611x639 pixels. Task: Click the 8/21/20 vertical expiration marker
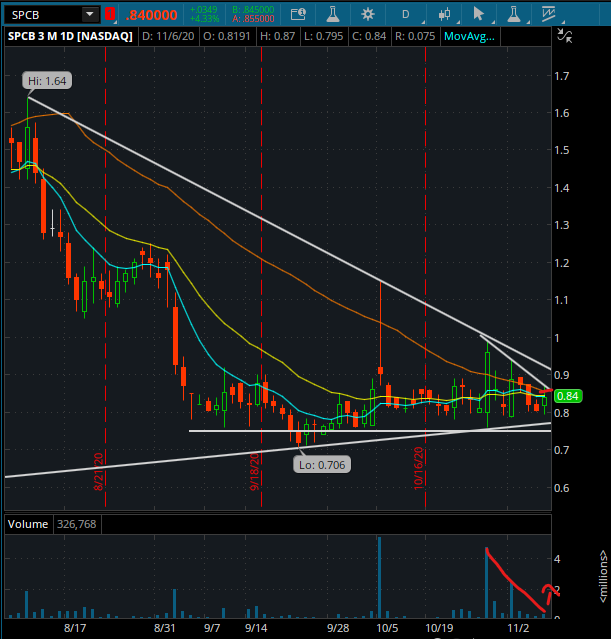click(99, 471)
